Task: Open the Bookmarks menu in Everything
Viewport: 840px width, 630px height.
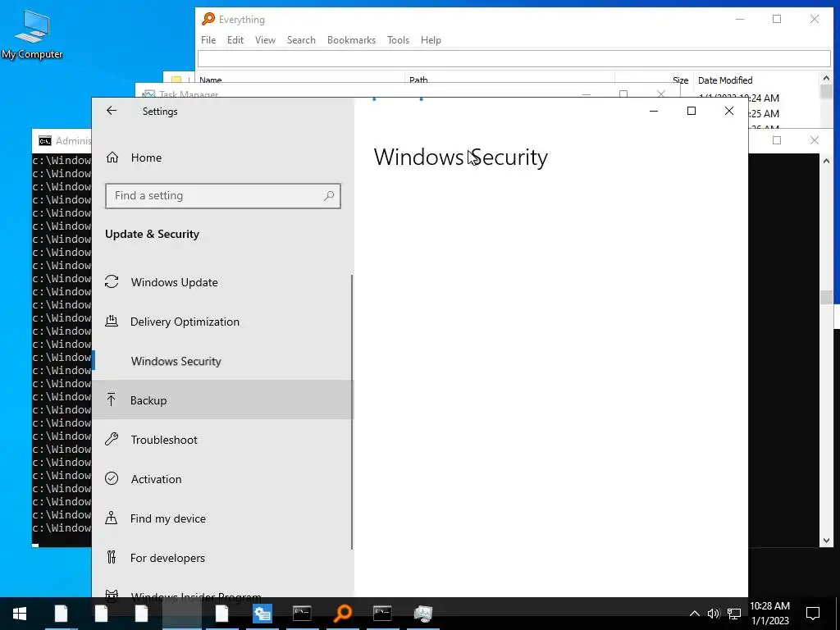Action: pos(351,40)
